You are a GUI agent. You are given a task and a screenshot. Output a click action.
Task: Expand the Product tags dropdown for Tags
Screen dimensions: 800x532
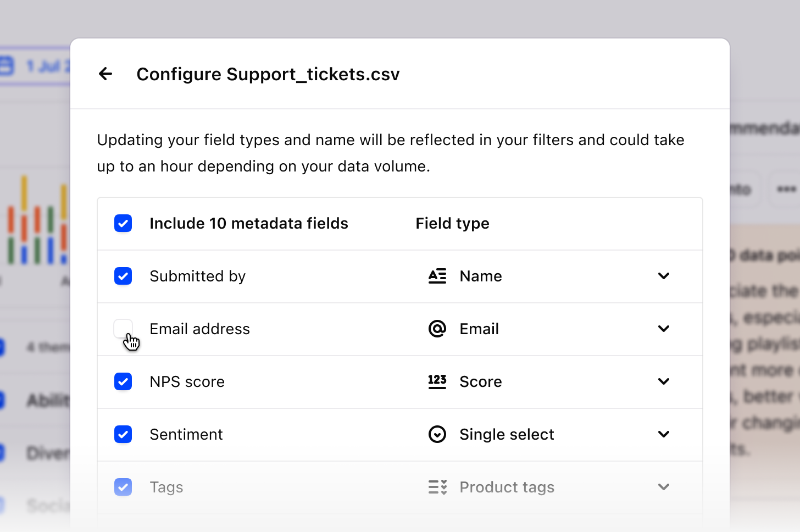[663, 487]
